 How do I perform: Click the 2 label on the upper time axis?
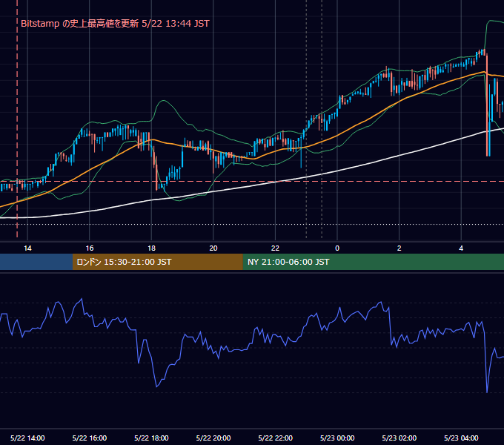pos(399,248)
